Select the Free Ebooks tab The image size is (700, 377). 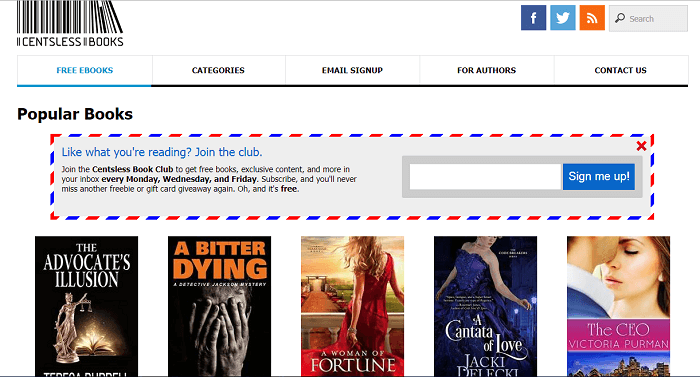coord(84,71)
